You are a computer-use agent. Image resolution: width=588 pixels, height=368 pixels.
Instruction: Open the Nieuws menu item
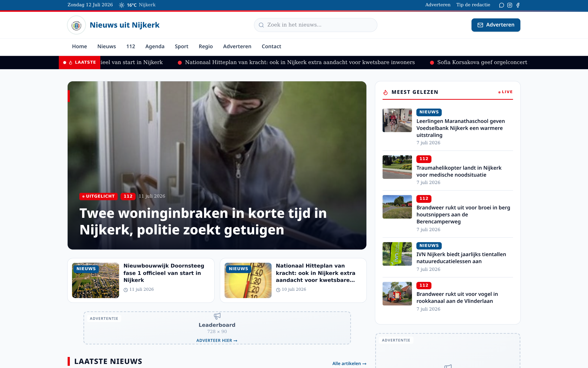(106, 47)
